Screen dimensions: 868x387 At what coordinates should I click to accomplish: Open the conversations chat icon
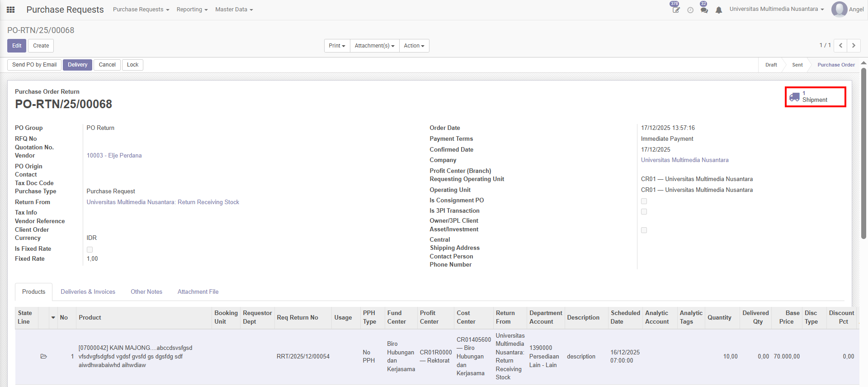[x=704, y=10]
